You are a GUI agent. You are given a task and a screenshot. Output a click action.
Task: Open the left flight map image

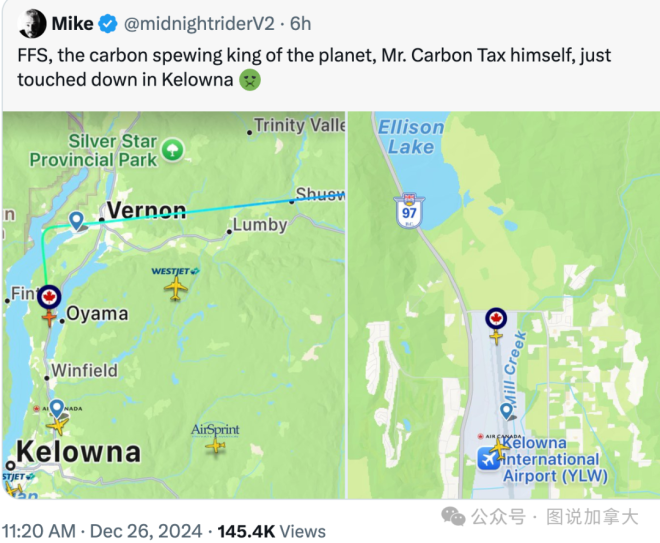point(173,305)
